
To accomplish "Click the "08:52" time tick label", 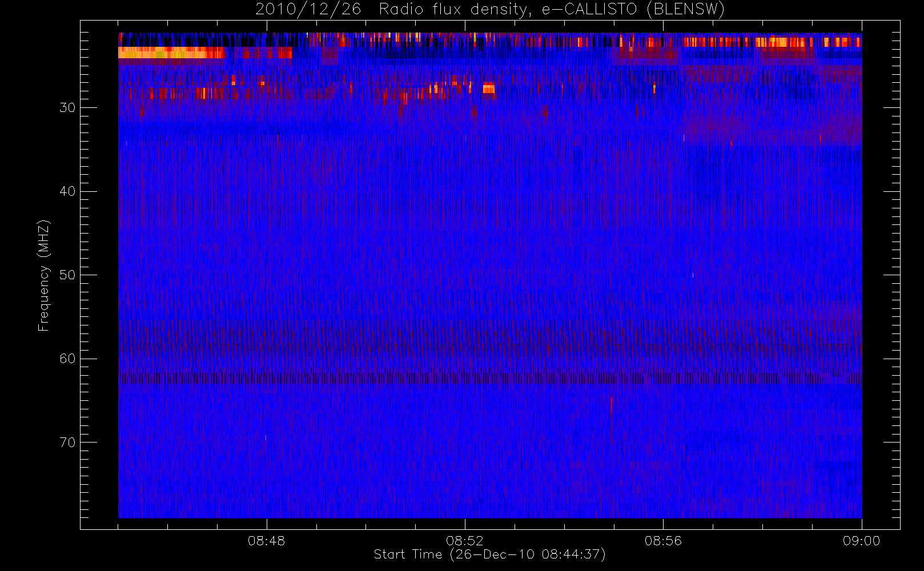I will pyautogui.click(x=465, y=541).
